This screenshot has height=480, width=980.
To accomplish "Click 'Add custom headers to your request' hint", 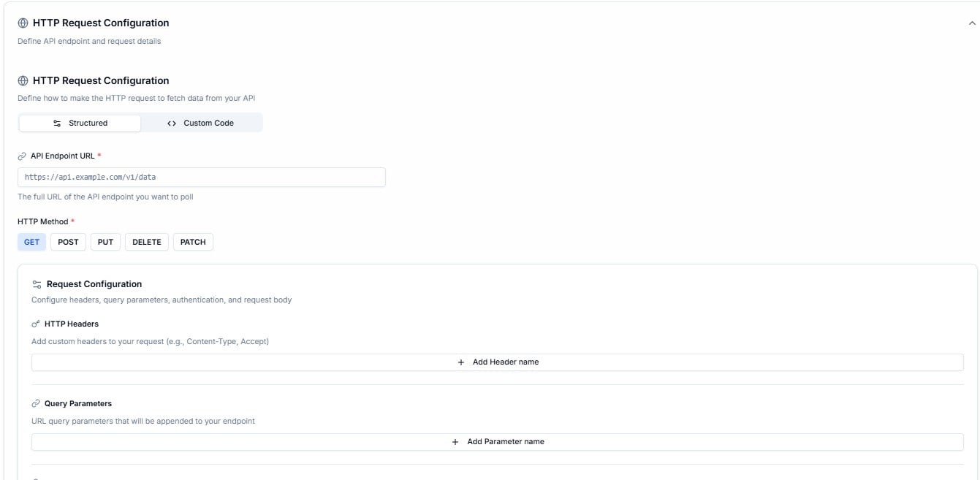I will click(x=150, y=341).
